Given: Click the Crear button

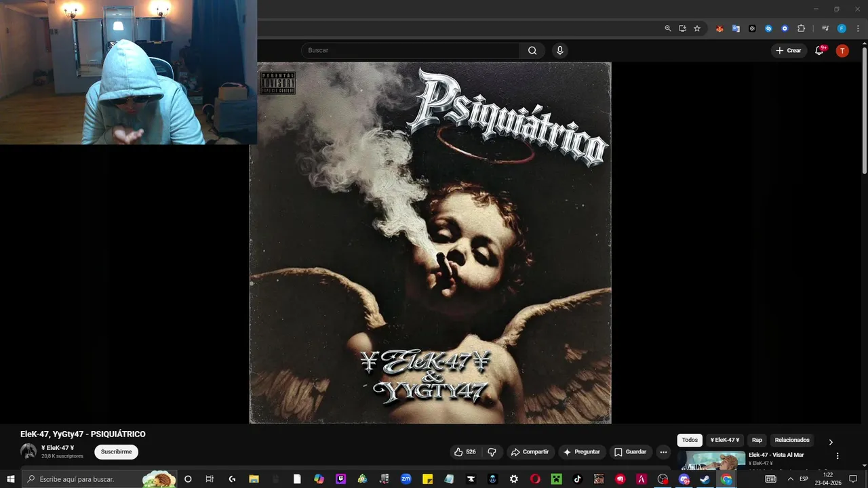Looking at the screenshot, I should pos(789,50).
